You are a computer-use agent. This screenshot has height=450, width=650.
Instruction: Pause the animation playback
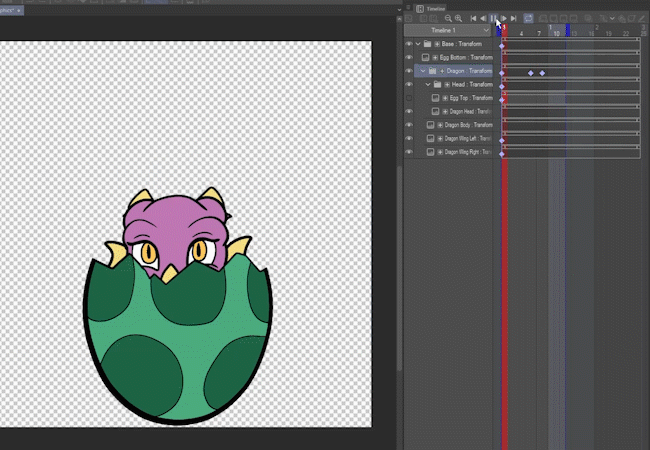(x=494, y=18)
